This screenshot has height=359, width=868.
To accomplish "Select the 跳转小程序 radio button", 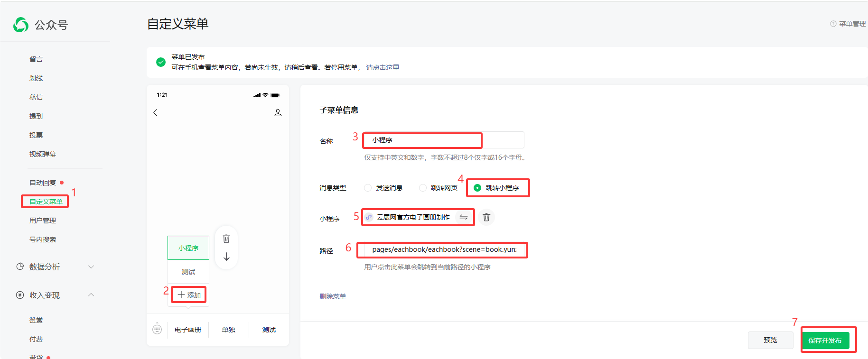I will 477,188.
